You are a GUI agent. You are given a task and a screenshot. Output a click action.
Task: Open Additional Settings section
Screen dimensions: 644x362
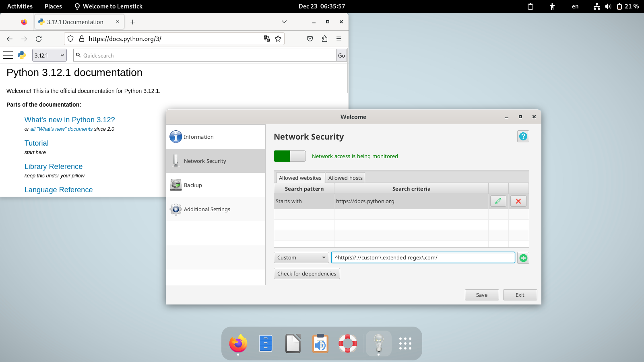[x=216, y=209]
